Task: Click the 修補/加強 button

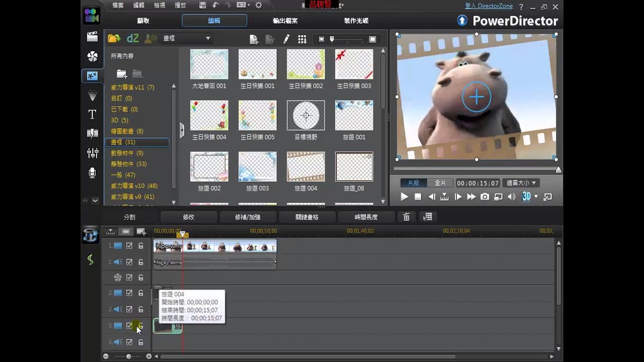Action: (x=248, y=217)
